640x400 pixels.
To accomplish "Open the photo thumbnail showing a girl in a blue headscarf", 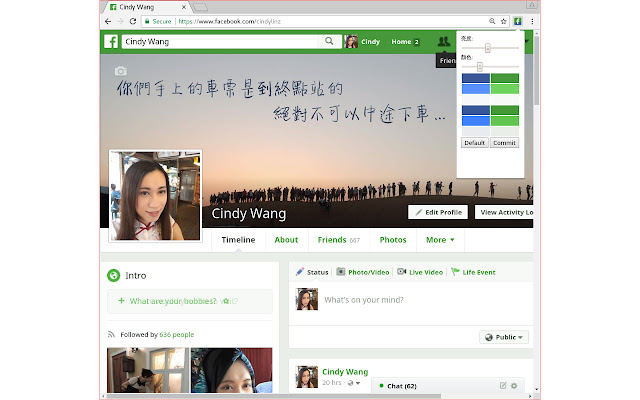I will (231, 370).
